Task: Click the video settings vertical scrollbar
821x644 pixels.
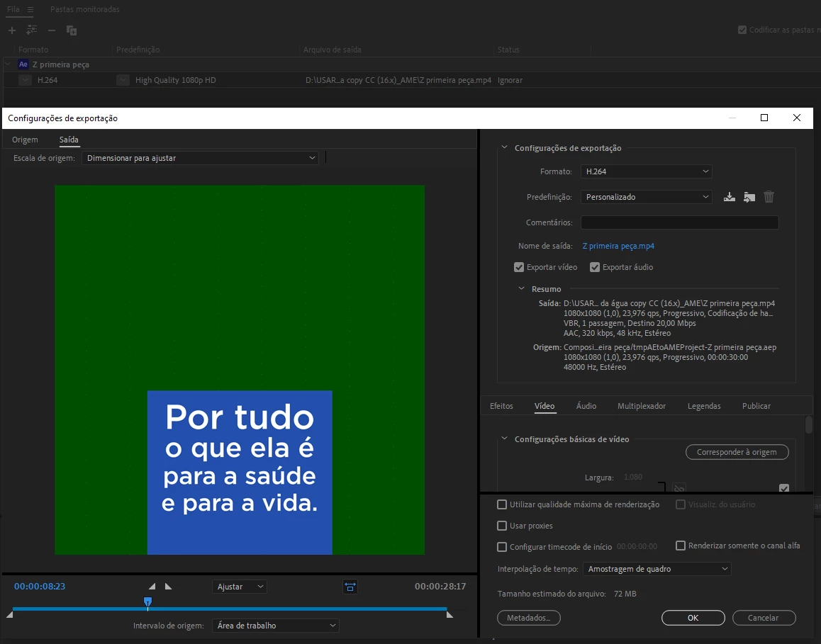Action: 808,424
